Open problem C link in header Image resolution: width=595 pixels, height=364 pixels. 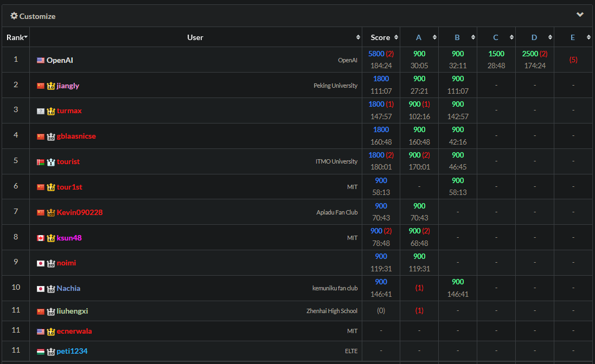(x=496, y=37)
